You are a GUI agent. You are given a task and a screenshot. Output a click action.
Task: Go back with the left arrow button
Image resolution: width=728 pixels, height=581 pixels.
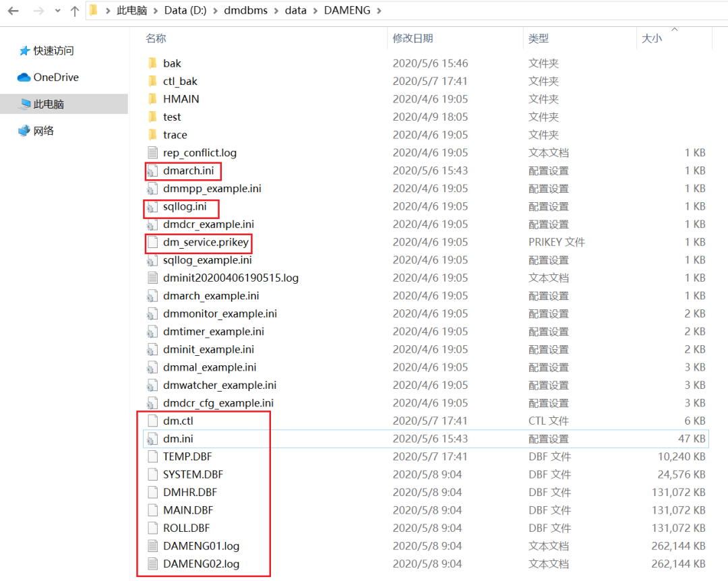pos(13,11)
